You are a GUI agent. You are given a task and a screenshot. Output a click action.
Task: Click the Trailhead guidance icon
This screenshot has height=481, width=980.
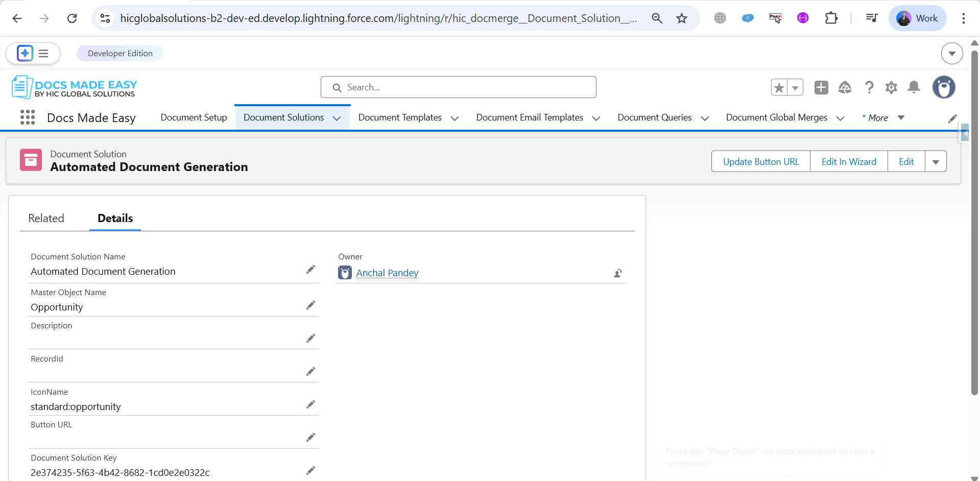pyautogui.click(x=845, y=87)
